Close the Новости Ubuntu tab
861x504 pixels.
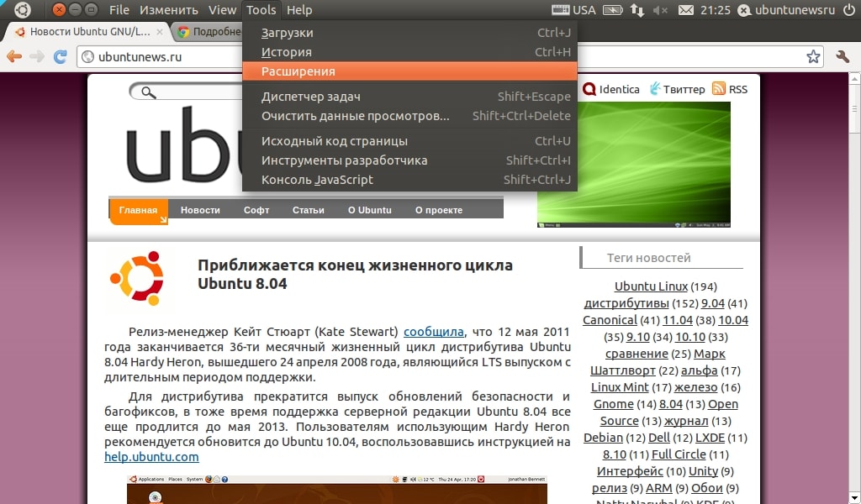click(159, 32)
